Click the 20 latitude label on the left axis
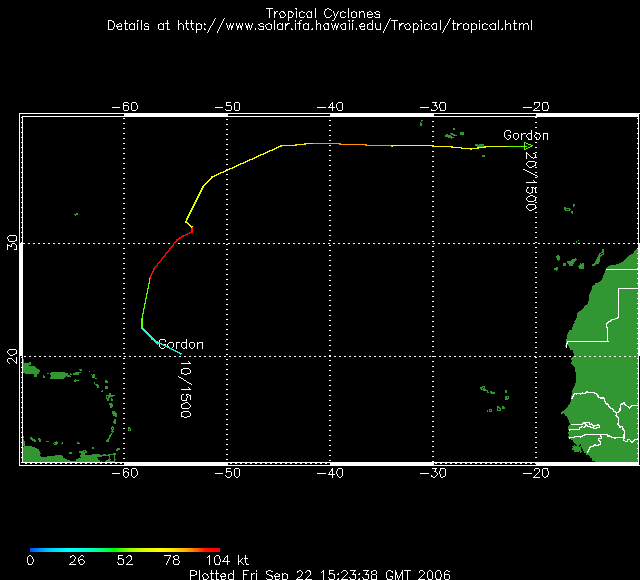Viewport: 640px width, 580px height. pos(12,357)
